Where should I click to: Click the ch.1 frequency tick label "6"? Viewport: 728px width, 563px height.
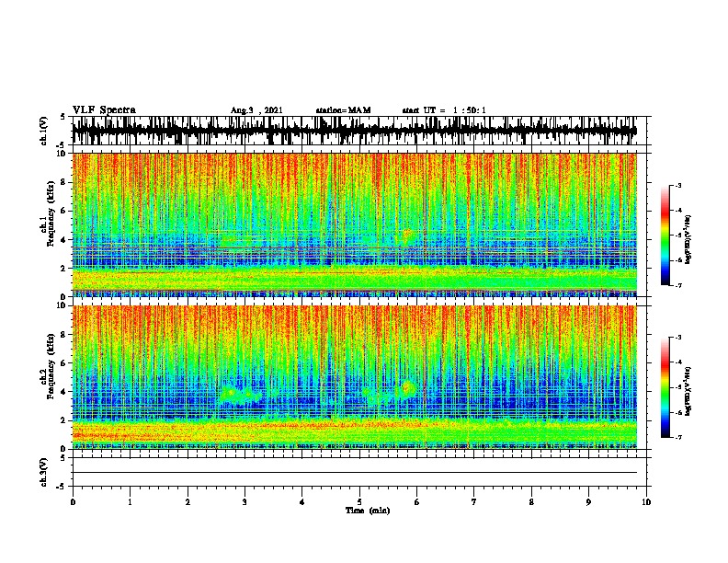63,212
